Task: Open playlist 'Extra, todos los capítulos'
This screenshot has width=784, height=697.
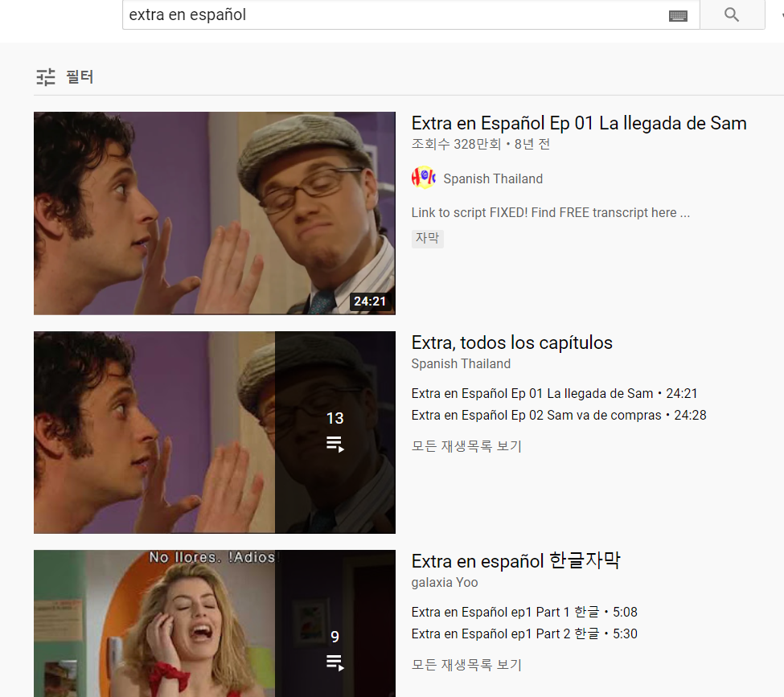Action: [511, 342]
